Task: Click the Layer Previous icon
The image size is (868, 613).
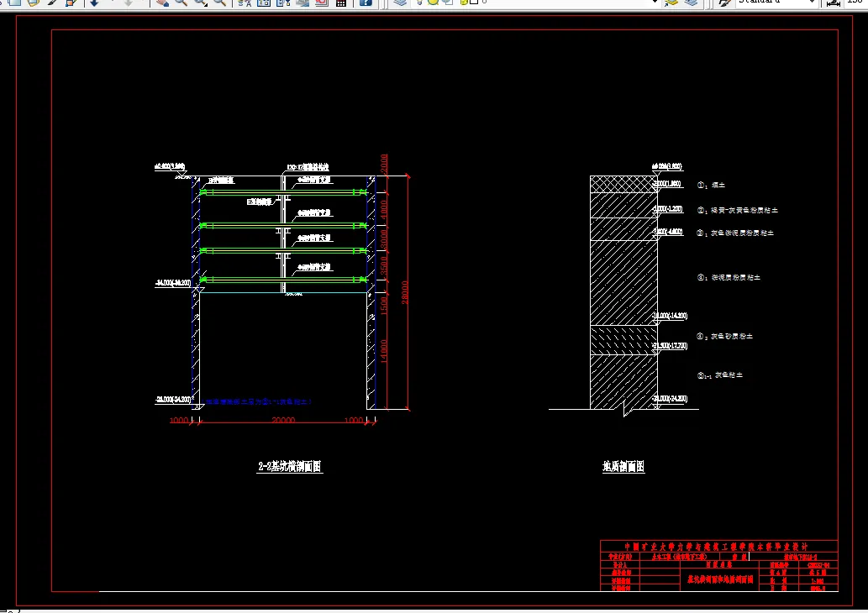Action: 691,3
